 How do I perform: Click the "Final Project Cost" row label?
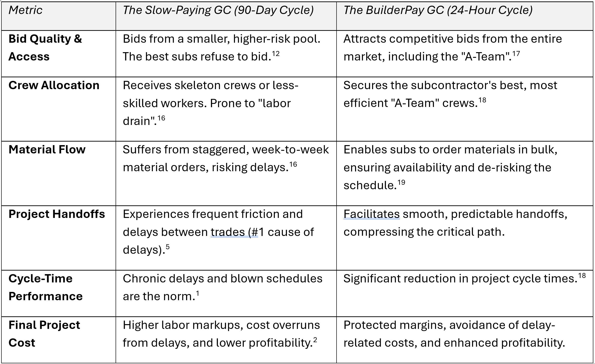coord(44,334)
